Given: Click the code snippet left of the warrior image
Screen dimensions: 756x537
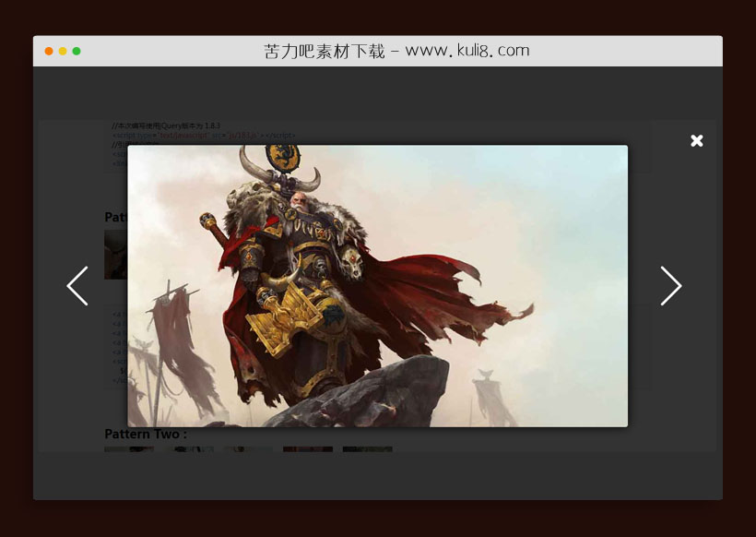Looking at the screenshot, I should point(118,346).
